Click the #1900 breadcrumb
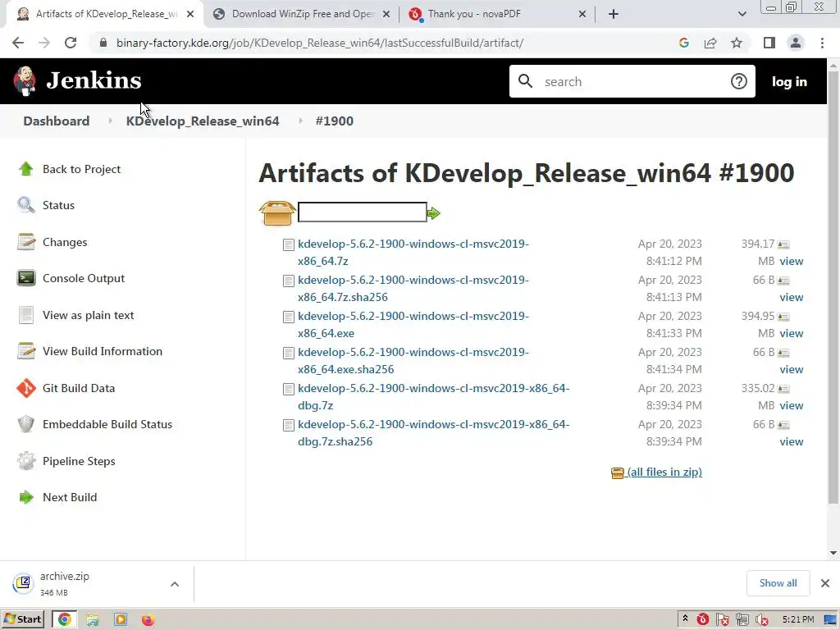This screenshot has width=840, height=630. pos(335,121)
